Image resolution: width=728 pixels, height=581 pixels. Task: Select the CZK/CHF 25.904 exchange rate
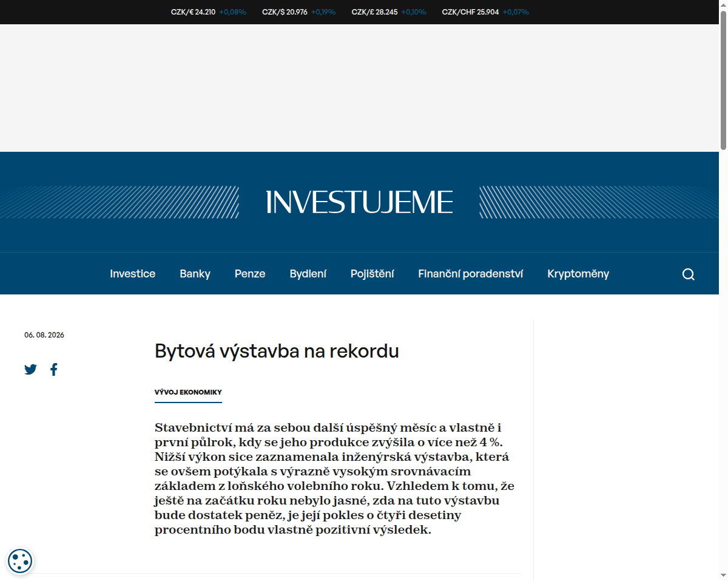pyautogui.click(x=470, y=12)
